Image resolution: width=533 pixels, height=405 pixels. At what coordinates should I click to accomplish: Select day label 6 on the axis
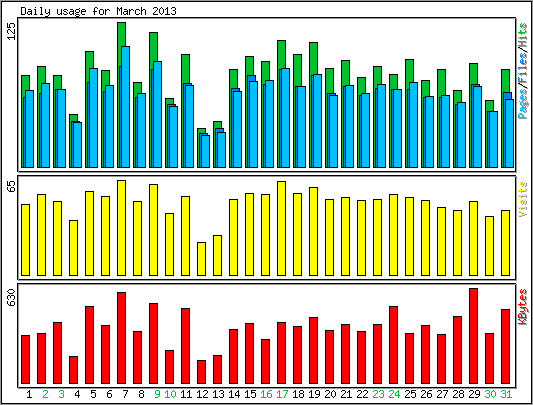tap(109, 394)
